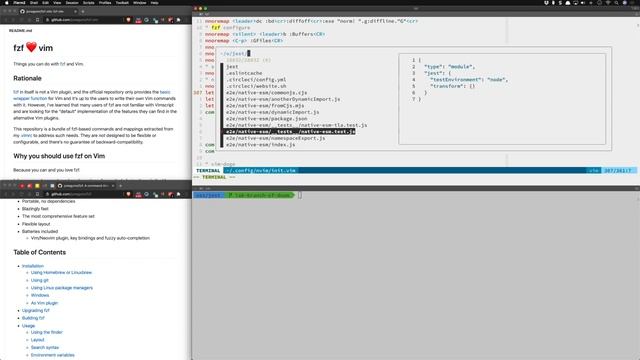Click the green zoom button of the iTerm2 window
The height and width of the screenshot is (360, 640).
pos(205,8)
